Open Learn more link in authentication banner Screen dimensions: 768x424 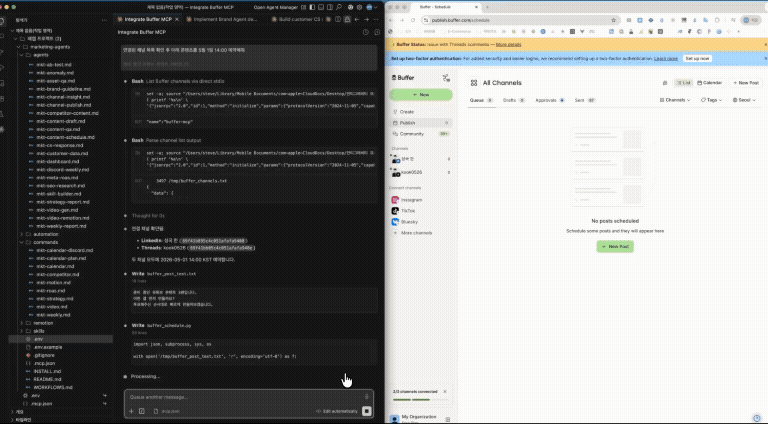[x=666, y=58]
